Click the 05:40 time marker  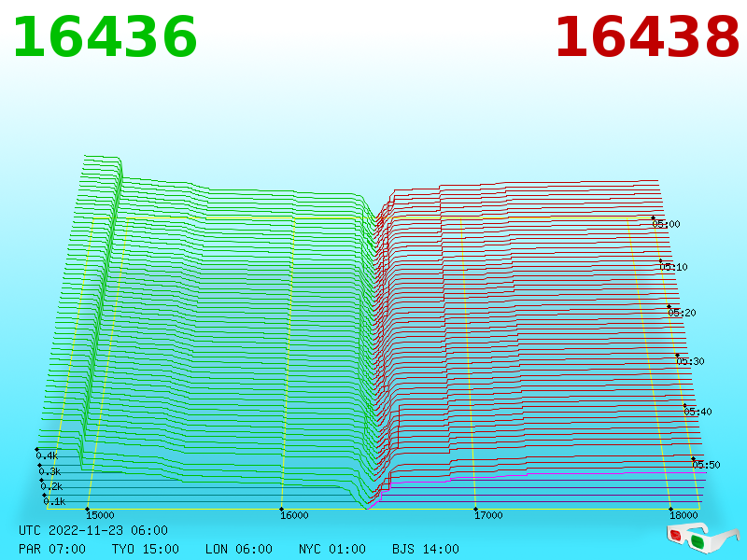(x=698, y=412)
